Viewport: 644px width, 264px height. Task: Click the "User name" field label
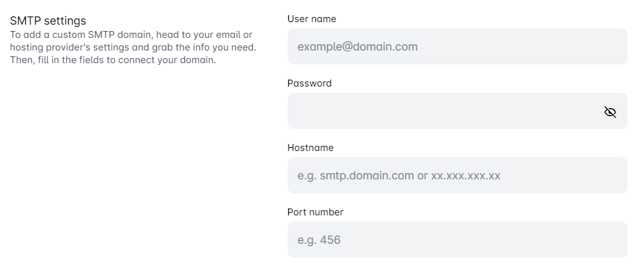pos(312,19)
